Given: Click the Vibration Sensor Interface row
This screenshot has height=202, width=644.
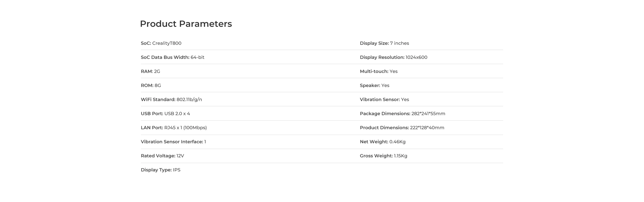Looking at the screenshot, I should point(173,142).
